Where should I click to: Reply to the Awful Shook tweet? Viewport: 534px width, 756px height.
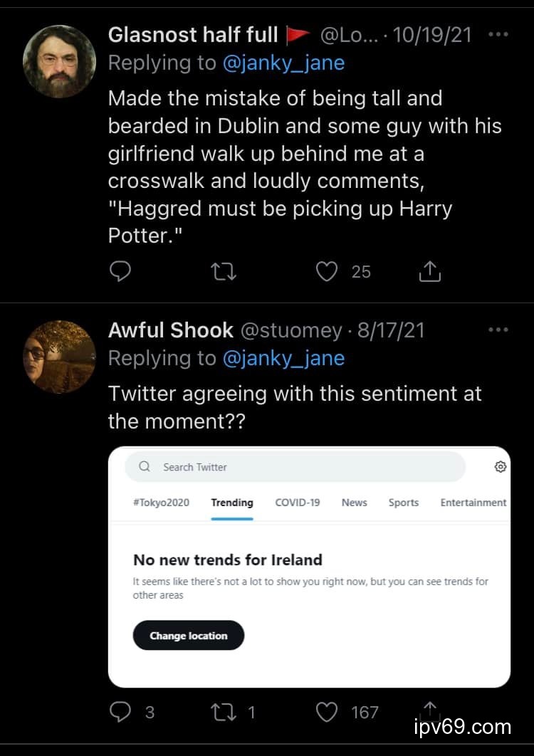[121, 711]
